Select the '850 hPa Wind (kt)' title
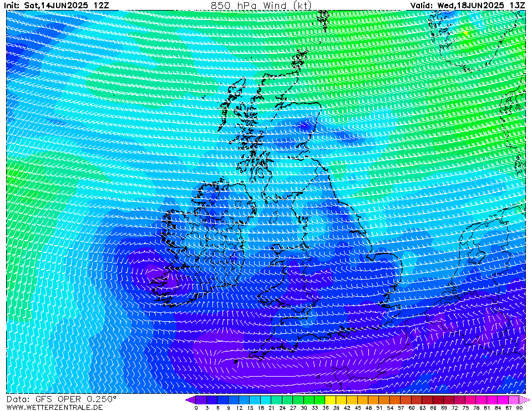532x411 pixels. pyautogui.click(x=261, y=6)
